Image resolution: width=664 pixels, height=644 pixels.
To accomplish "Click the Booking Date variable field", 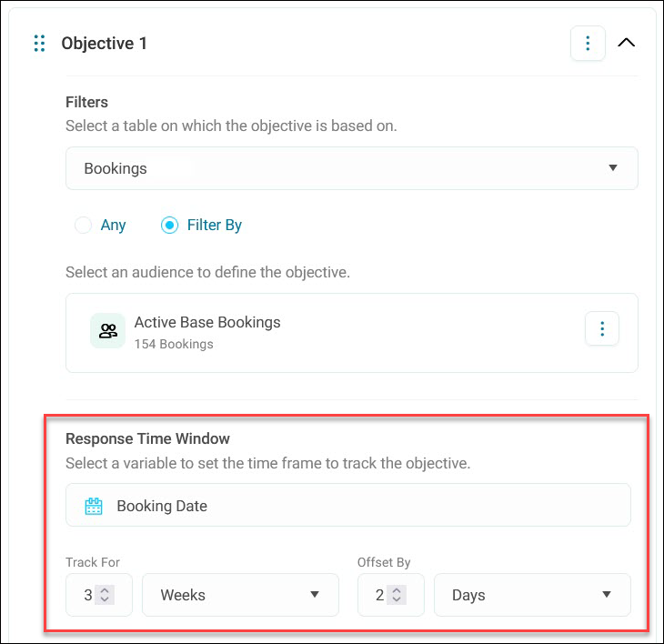I will pyautogui.click(x=348, y=505).
